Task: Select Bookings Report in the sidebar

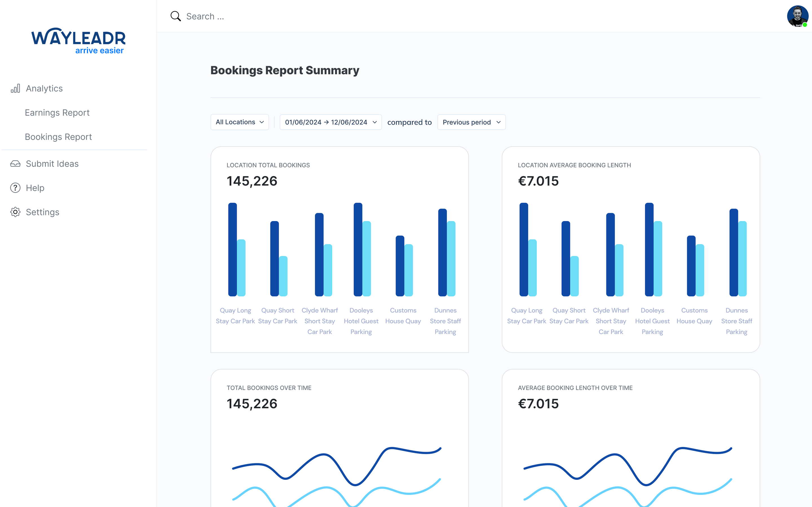Action: click(x=58, y=137)
